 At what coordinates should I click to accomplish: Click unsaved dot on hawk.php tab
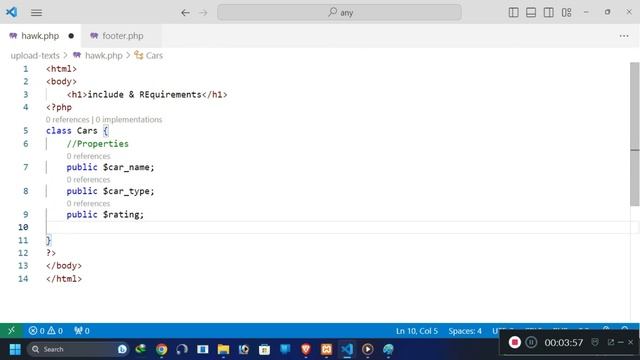pyautogui.click(x=71, y=36)
